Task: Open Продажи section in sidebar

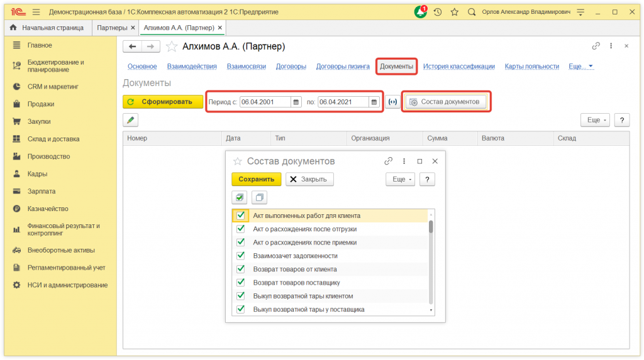Action: (x=40, y=104)
